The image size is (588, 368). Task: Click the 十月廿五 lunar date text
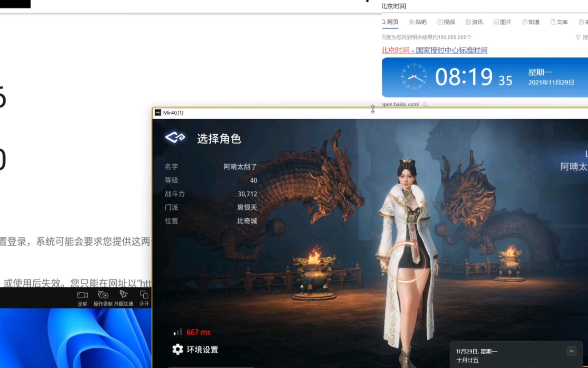pos(467,360)
